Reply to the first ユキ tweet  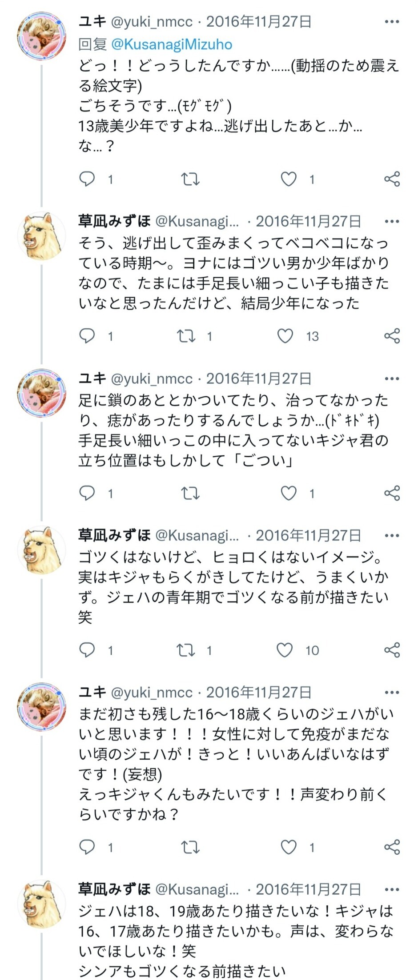[87, 179]
